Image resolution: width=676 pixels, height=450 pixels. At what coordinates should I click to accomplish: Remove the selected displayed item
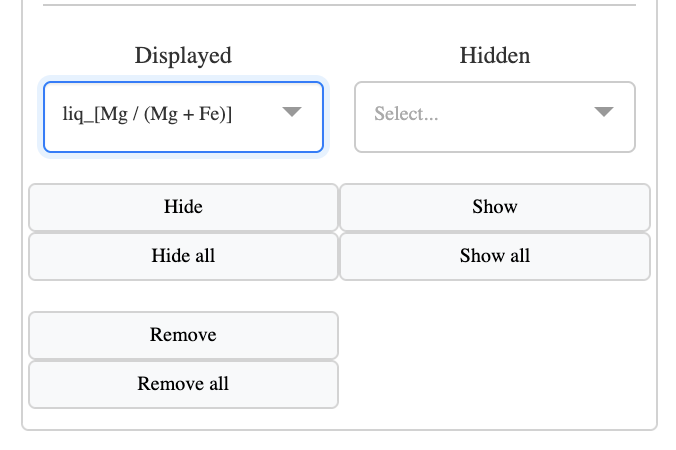183,335
